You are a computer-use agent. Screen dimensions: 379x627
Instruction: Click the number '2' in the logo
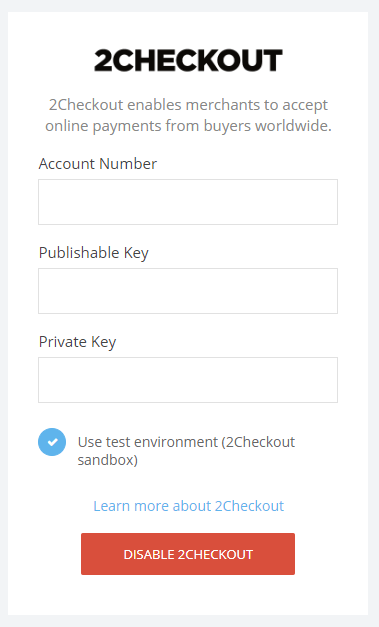point(102,61)
